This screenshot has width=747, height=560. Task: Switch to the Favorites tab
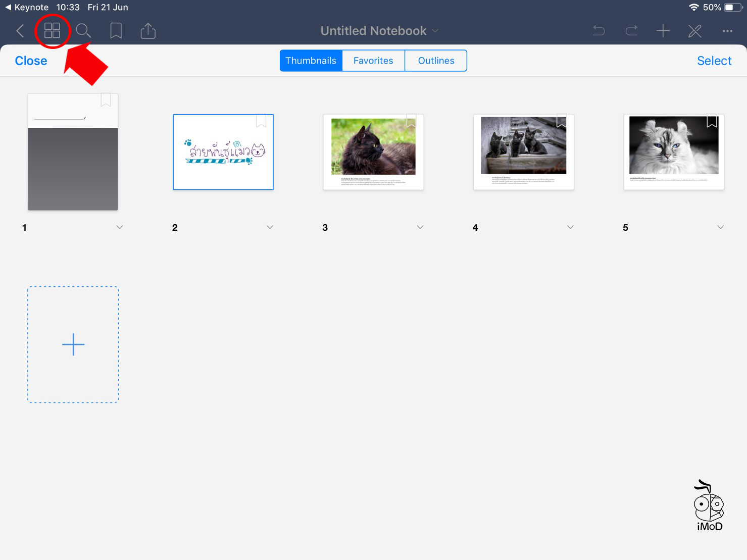pyautogui.click(x=373, y=61)
